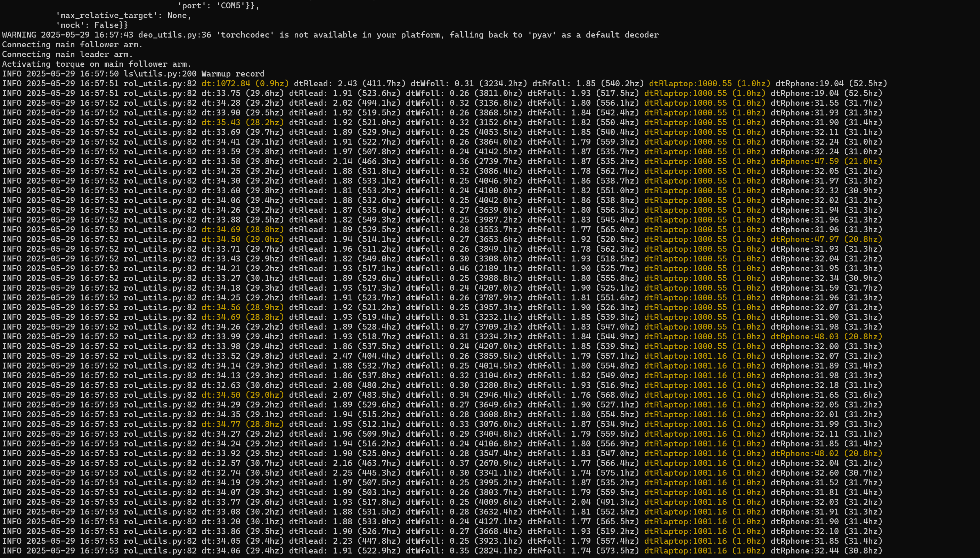Click the 'Connecting main leader arm.' line
This screenshot has width=980, height=558.
click(67, 55)
